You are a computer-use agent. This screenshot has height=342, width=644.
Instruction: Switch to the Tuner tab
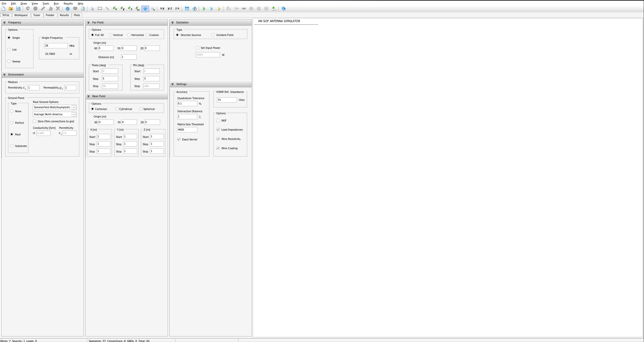click(x=37, y=15)
